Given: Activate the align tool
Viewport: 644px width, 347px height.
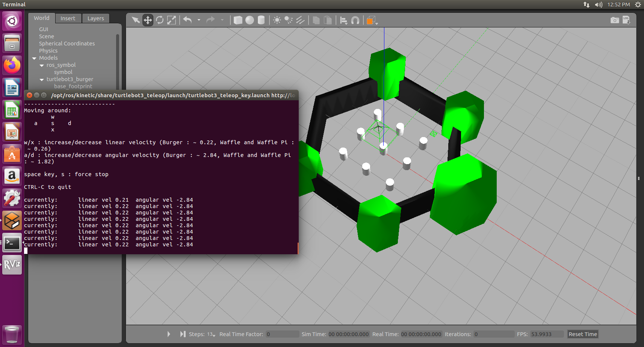Looking at the screenshot, I should pyautogui.click(x=343, y=20).
